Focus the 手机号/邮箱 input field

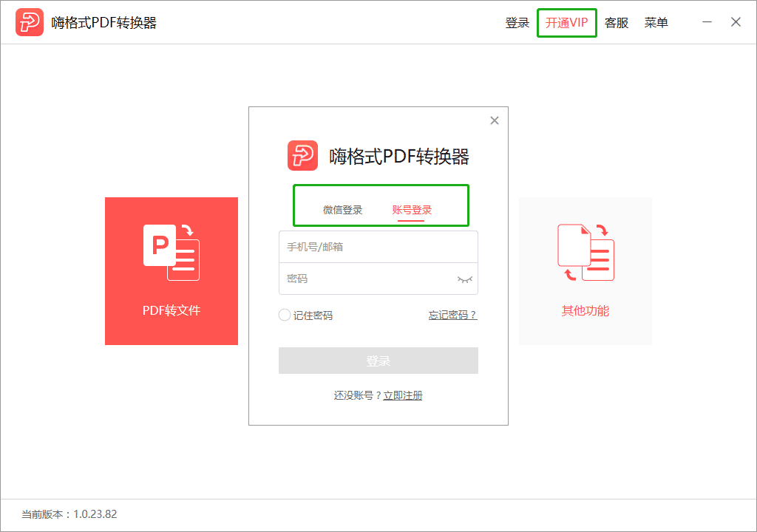pyautogui.click(x=378, y=247)
